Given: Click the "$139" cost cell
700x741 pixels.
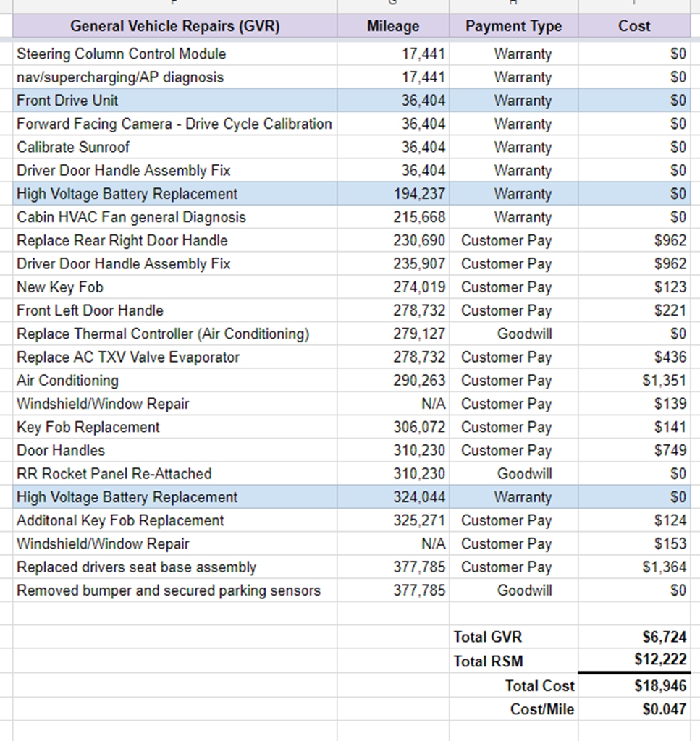Looking at the screenshot, I should pyautogui.click(x=634, y=404).
